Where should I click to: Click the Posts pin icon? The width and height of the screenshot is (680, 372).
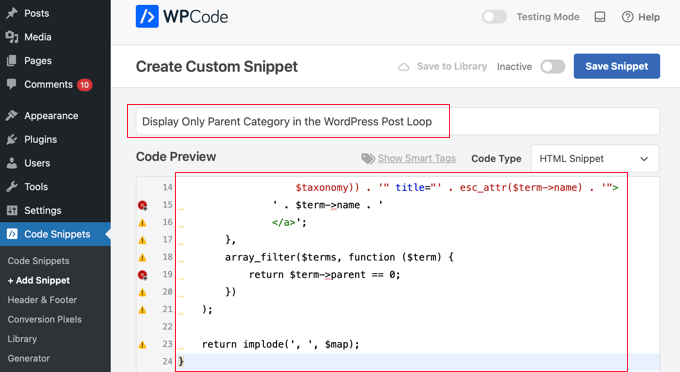[12, 13]
